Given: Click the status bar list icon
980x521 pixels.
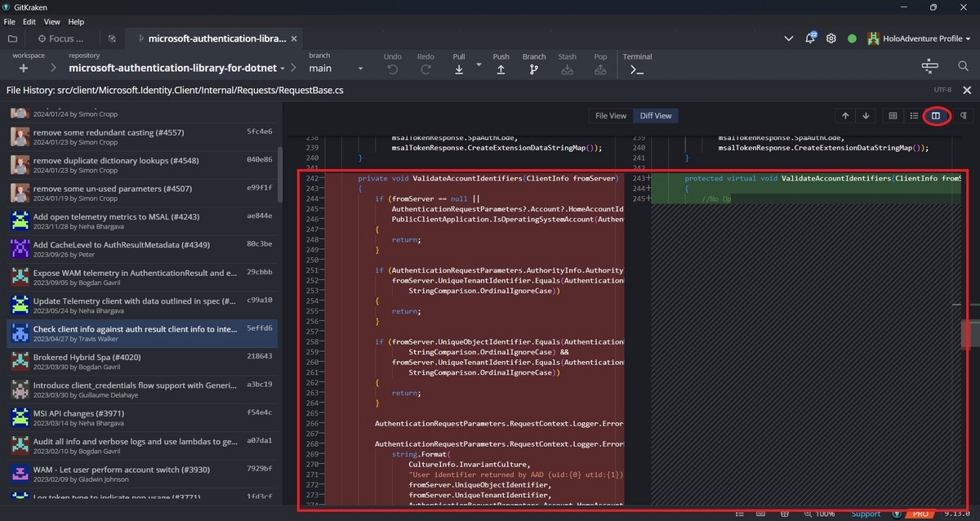Looking at the screenshot, I should pos(738,514).
